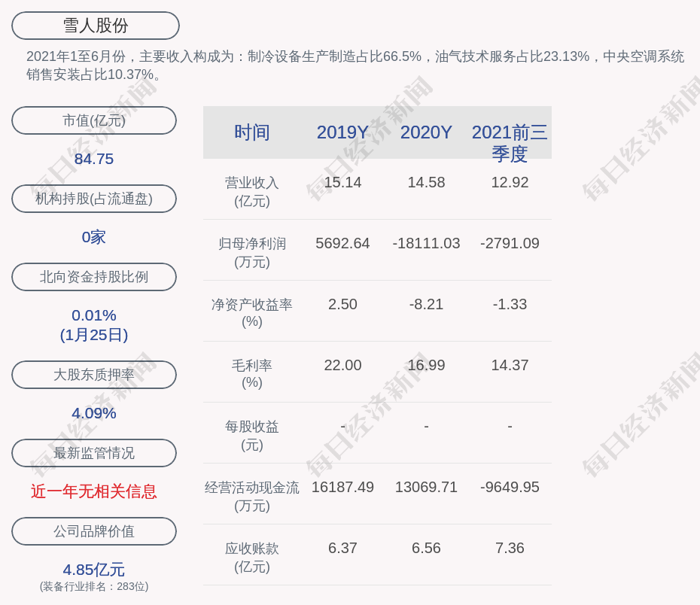Click the 雪人股份 title pill

96,26
